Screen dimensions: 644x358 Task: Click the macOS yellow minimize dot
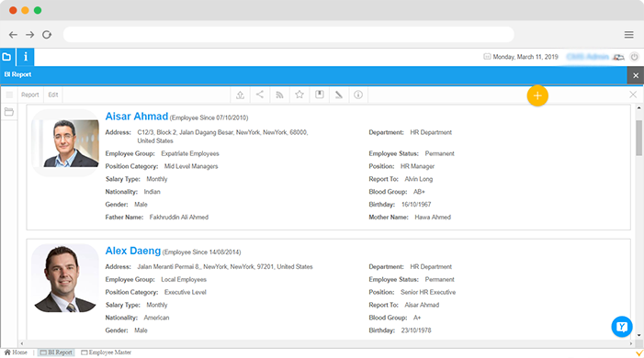(25, 10)
